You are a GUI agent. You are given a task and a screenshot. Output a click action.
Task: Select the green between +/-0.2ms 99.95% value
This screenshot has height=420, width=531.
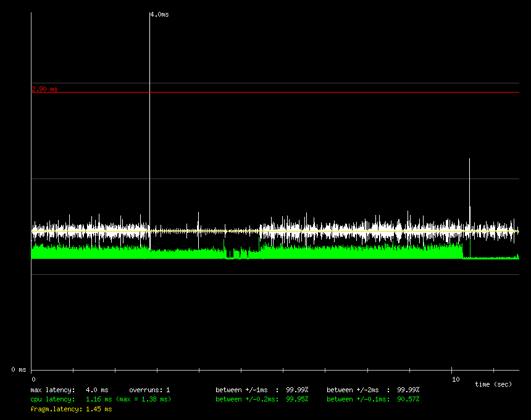[262, 399]
